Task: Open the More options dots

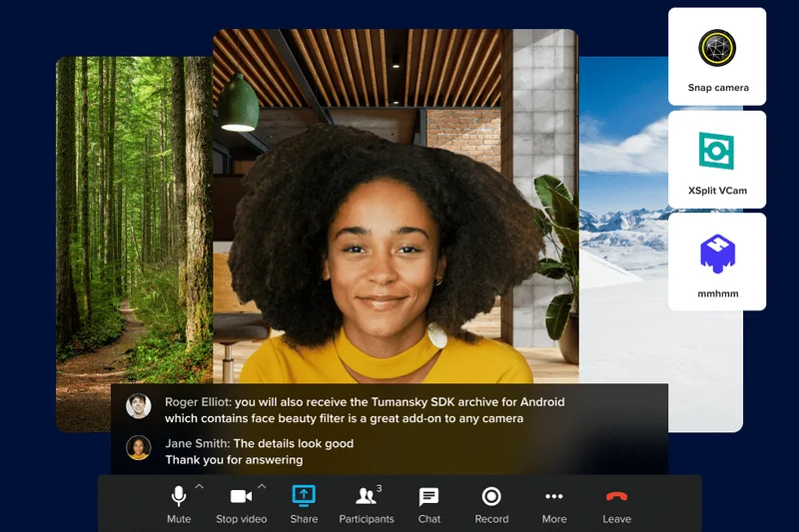Action: pos(554,496)
